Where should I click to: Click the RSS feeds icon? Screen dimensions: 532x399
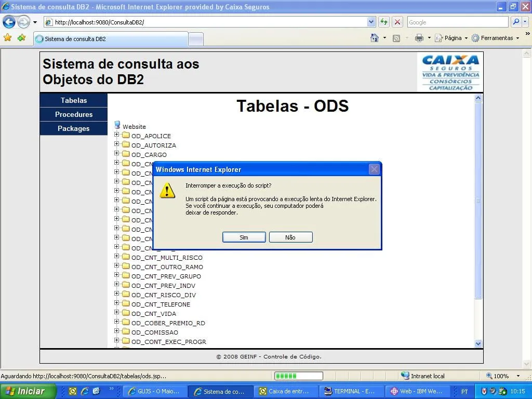pyautogui.click(x=396, y=38)
